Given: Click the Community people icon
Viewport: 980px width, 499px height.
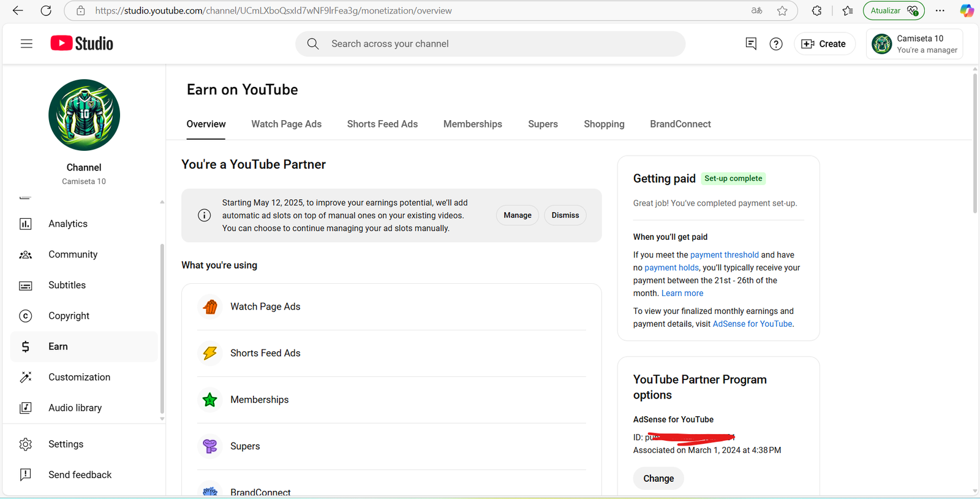Looking at the screenshot, I should point(26,254).
